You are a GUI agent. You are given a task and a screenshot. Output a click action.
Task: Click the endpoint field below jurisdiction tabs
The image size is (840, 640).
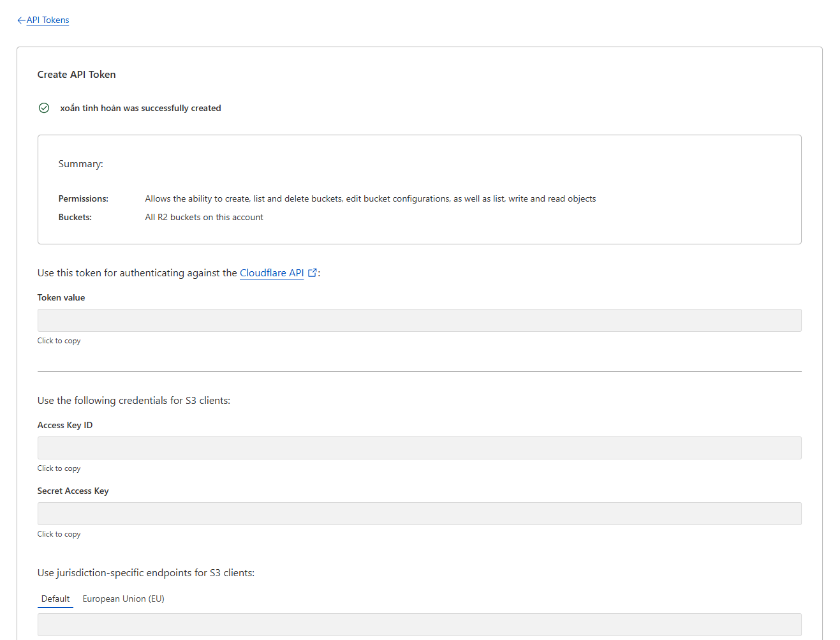(419, 625)
